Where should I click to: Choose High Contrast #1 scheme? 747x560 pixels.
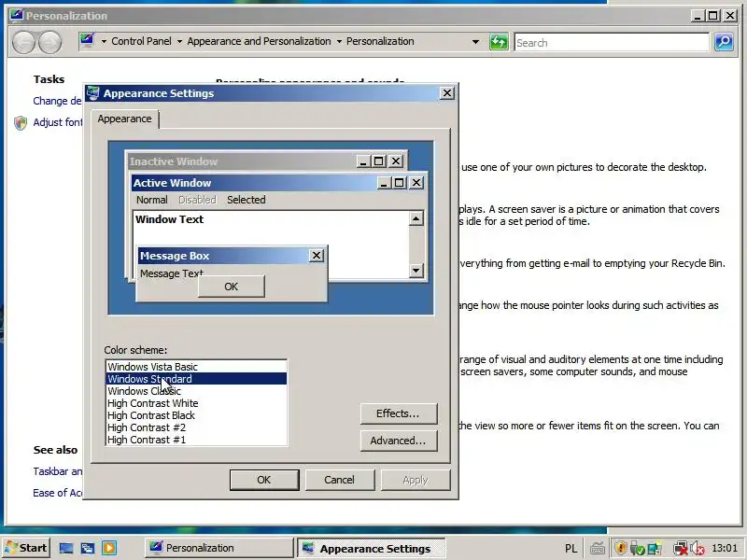[196, 440]
